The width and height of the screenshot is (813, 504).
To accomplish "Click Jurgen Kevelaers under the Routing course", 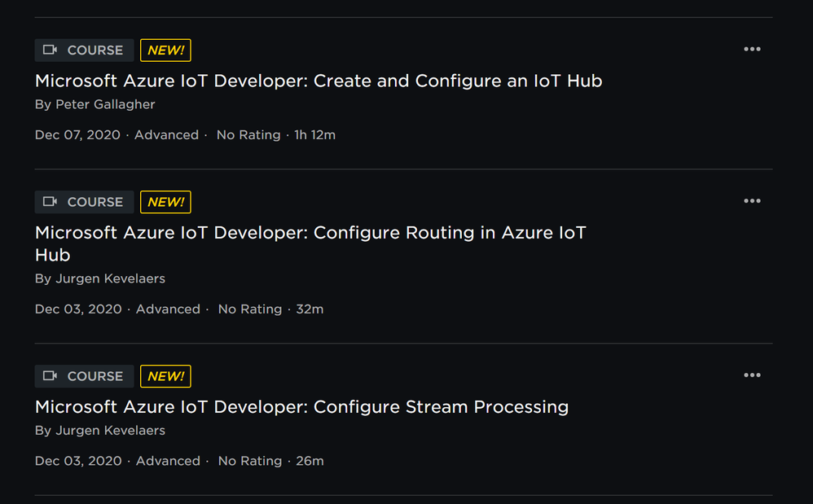I will [110, 278].
